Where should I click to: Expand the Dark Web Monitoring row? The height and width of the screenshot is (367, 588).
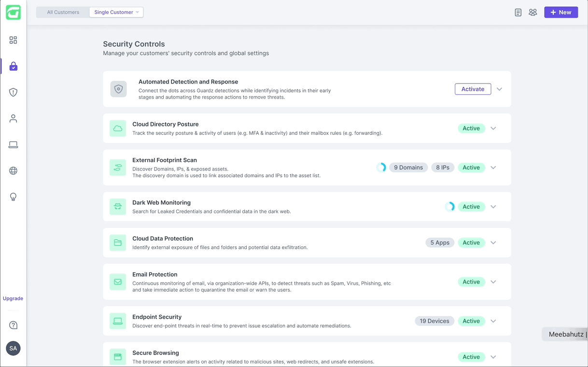(x=493, y=207)
